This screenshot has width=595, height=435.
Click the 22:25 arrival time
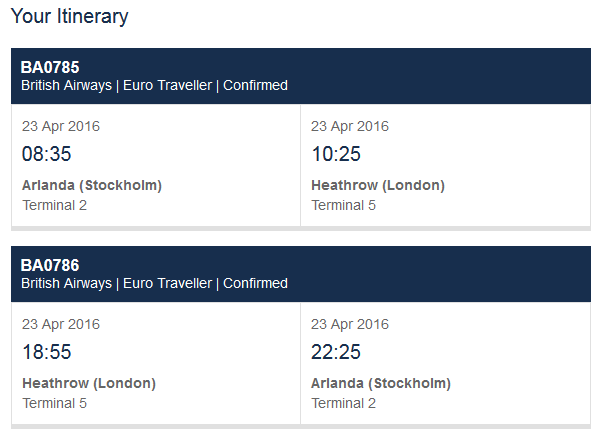coord(336,352)
